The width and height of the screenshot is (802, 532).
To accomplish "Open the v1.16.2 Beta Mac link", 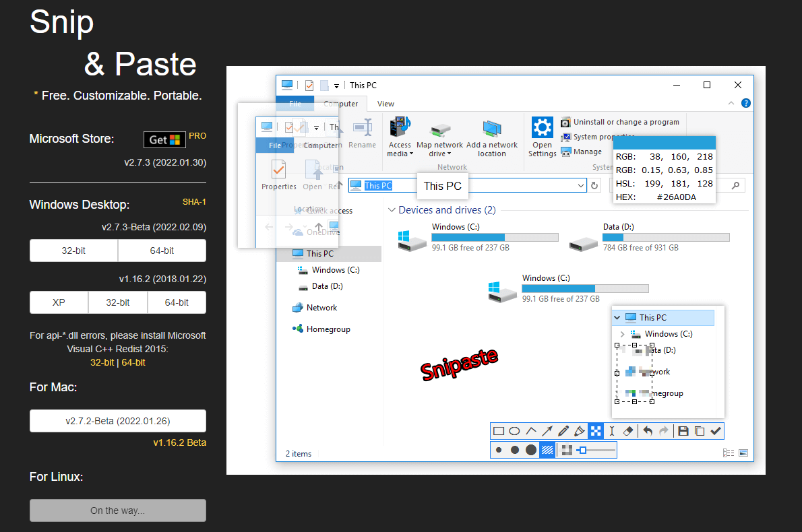I will pyautogui.click(x=179, y=442).
